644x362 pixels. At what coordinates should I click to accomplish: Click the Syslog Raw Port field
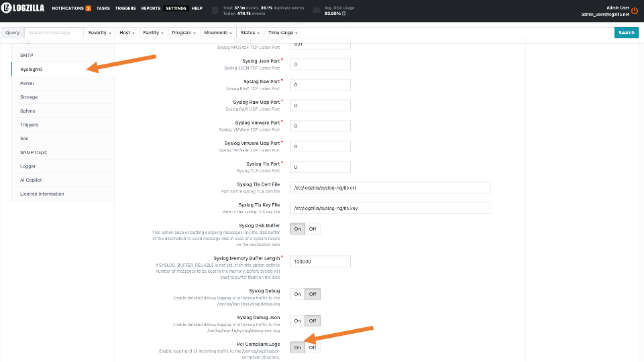pyautogui.click(x=320, y=85)
